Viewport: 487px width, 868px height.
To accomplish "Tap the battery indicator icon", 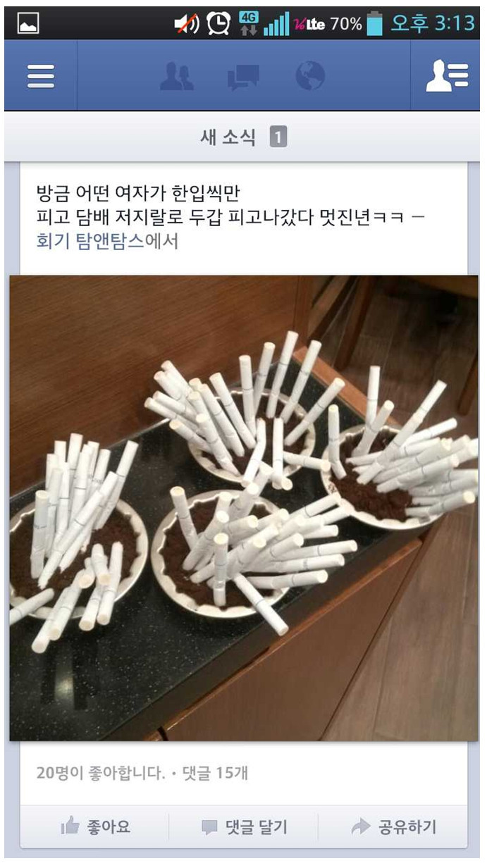I will click(375, 25).
